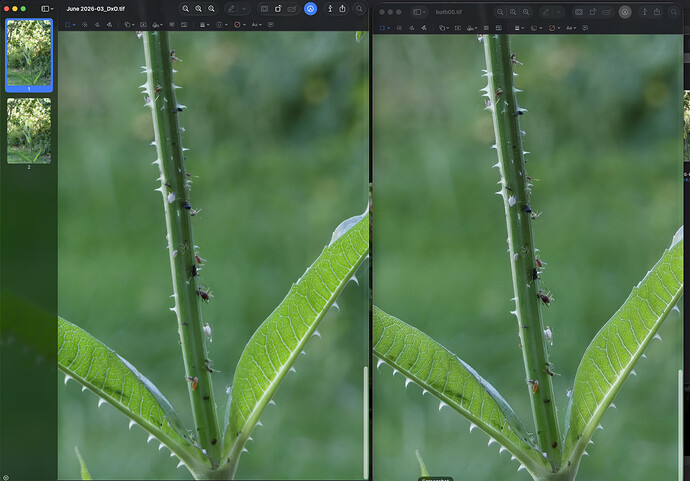Toggle highlight pen in both00.tif window
The height and width of the screenshot is (481, 690).
click(x=546, y=12)
